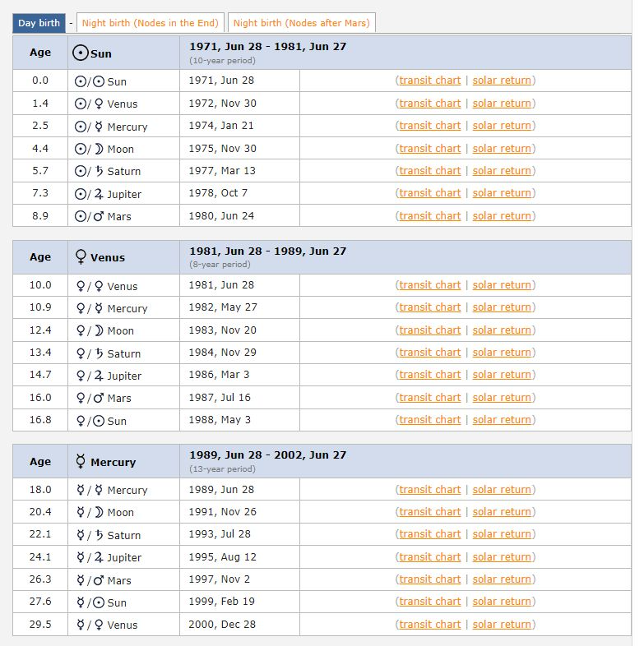This screenshot has height=646, width=644.
Task: Switch to Night birth (Nodes after Mars) tab
Action: (x=302, y=23)
